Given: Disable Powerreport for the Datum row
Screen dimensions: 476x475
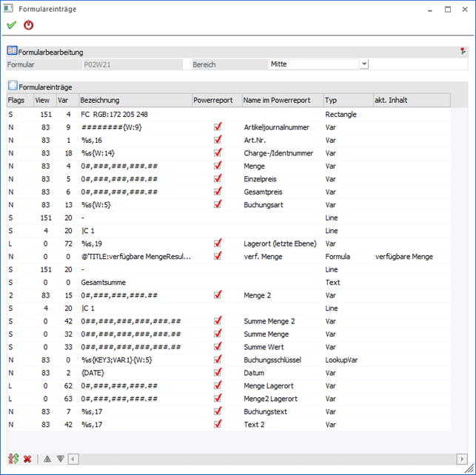Looking at the screenshot, I should pyautogui.click(x=218, y=373).
